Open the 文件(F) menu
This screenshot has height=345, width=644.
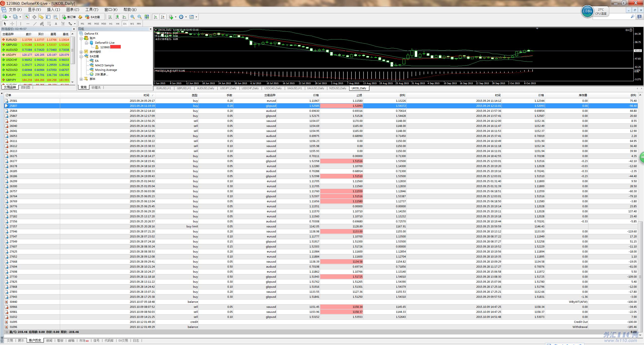click(15, 10)
